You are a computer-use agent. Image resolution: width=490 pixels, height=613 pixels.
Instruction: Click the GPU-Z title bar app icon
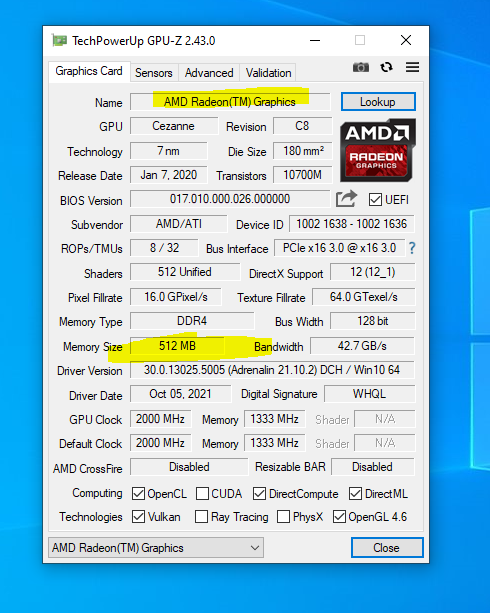[x=59, y=40]
